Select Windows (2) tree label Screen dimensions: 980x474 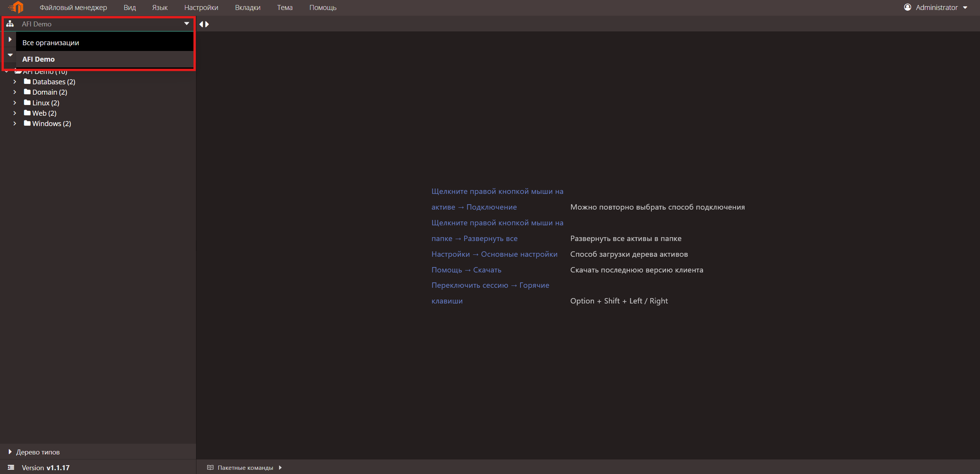[52, 123]
